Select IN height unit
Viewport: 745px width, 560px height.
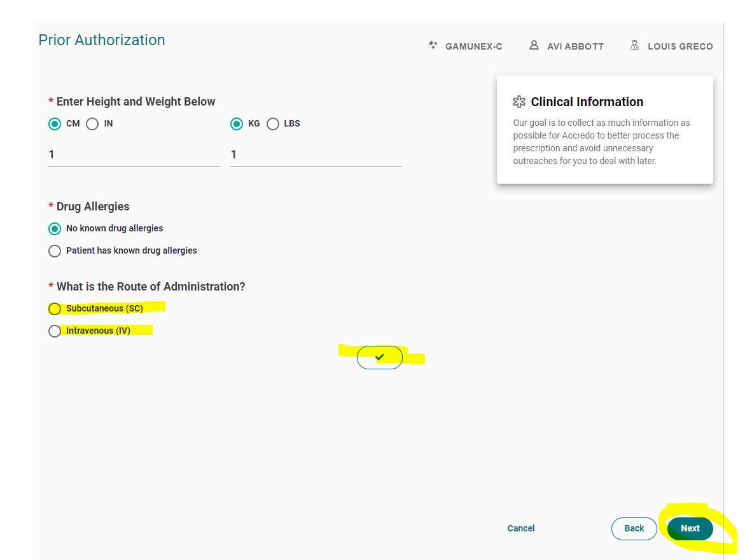point(92,124)
